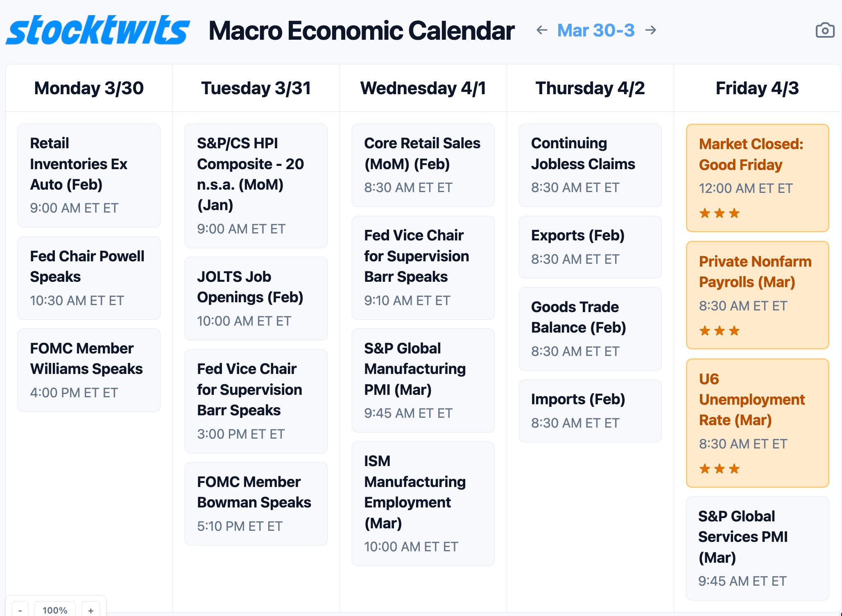Open the Fed Chair Powell Speaks event
The width and height of the screenshot is (842, 616).
point(89,278)
